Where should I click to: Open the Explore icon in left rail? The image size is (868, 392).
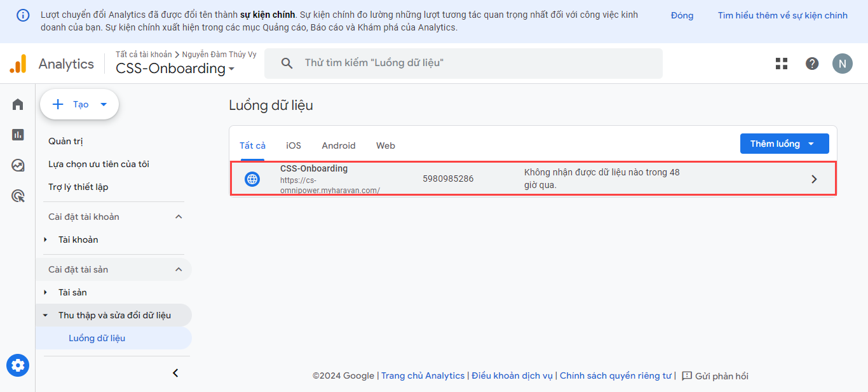tap(18, 165)
